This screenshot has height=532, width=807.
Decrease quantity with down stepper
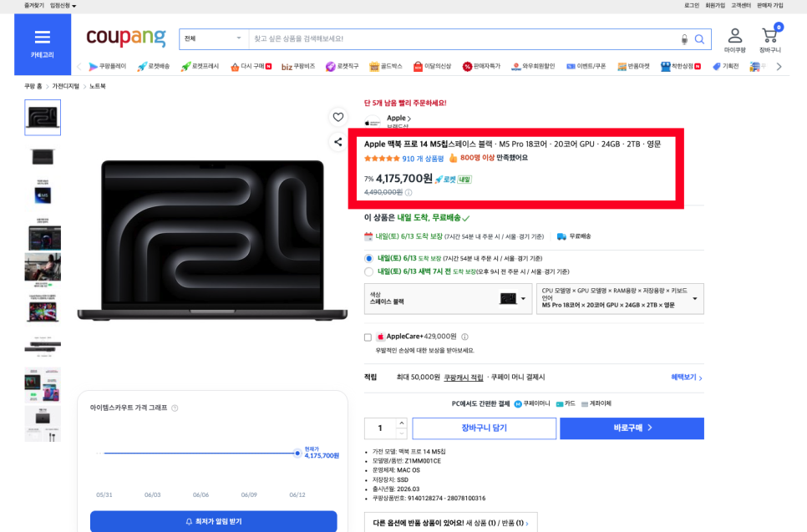pyautogui.click(x=402, y=433)
